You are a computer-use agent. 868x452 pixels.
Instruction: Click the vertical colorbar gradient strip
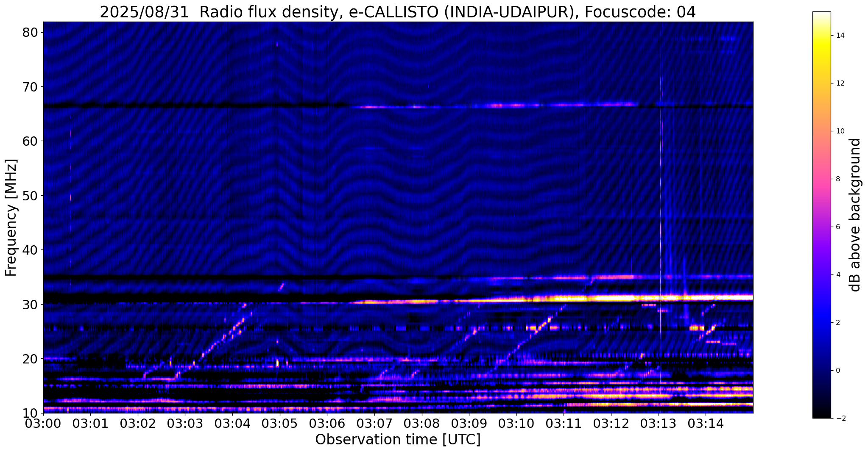(x=821, y=215)
